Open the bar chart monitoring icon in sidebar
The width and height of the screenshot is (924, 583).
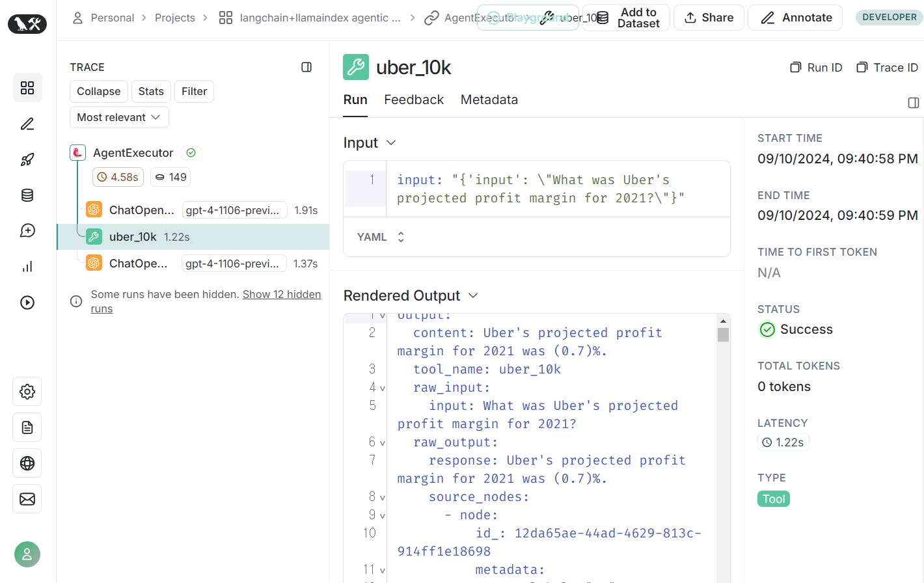(x=27, y=267)
